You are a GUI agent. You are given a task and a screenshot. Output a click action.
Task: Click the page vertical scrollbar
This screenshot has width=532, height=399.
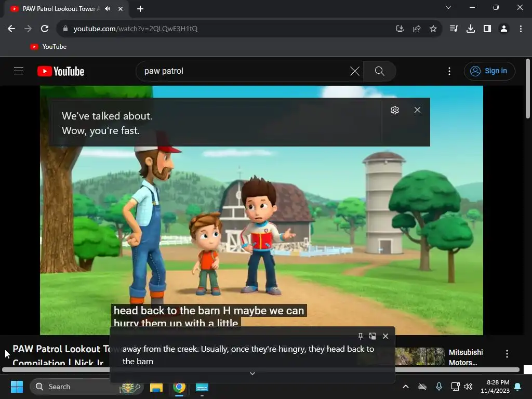pyautogui.click(x=528, y=89)
